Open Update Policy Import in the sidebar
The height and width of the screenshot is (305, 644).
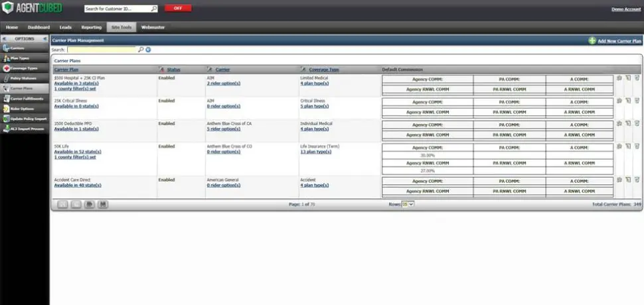click(x=25, y=119)
